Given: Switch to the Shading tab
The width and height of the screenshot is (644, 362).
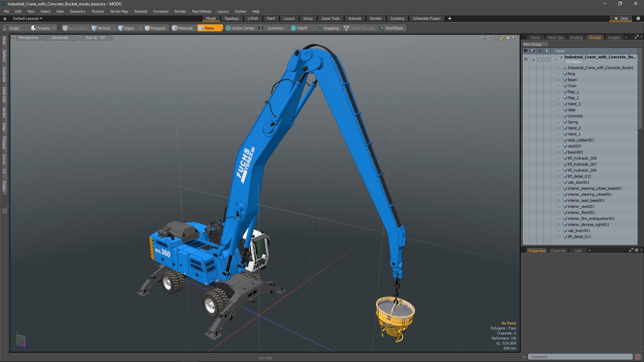Looking at the screenshot, I should (x=576, y=38).
